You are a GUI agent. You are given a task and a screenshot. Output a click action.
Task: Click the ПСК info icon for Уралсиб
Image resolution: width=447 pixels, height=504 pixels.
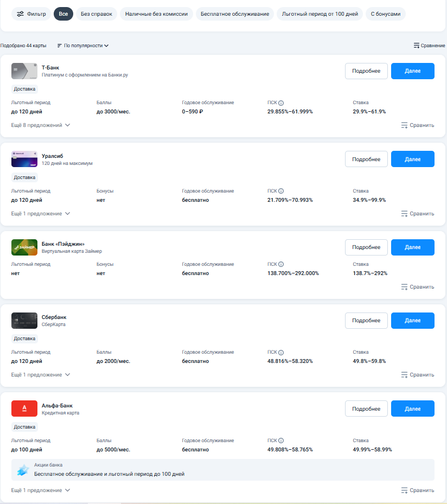281,191
